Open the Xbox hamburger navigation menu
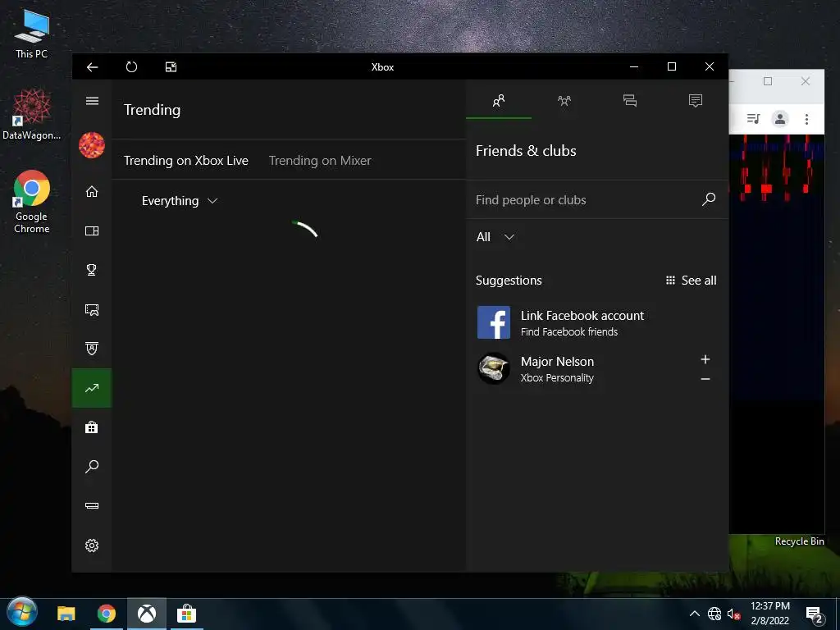Image resolution: width=840 pixels, height=630 pixels. click(x=92, y=101)
